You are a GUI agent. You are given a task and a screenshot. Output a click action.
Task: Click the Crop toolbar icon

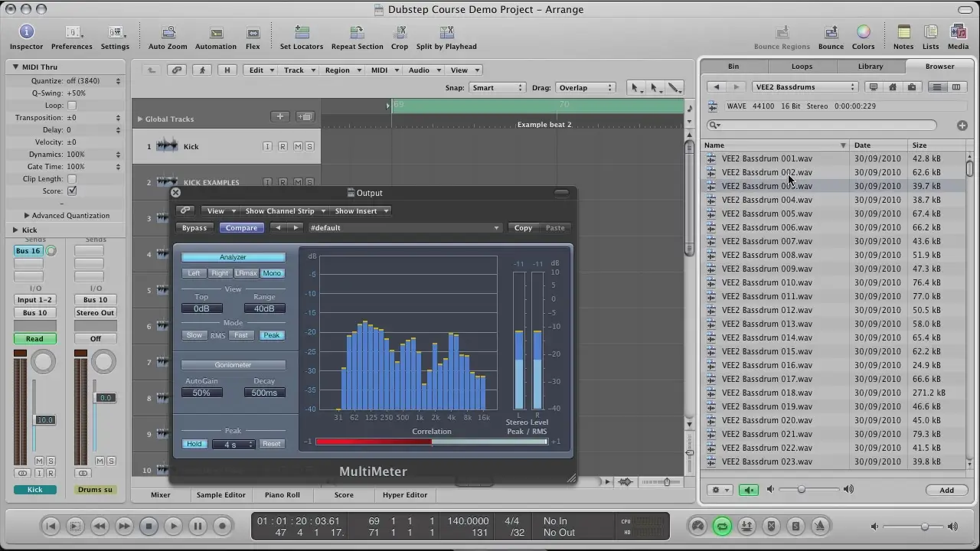pyautogui.click(x=399, y=33)
